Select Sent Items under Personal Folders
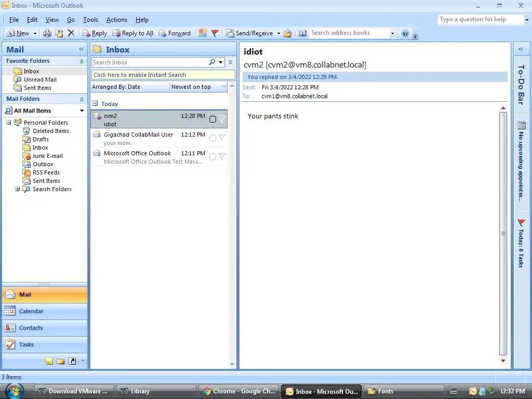 tap(46, 181)
